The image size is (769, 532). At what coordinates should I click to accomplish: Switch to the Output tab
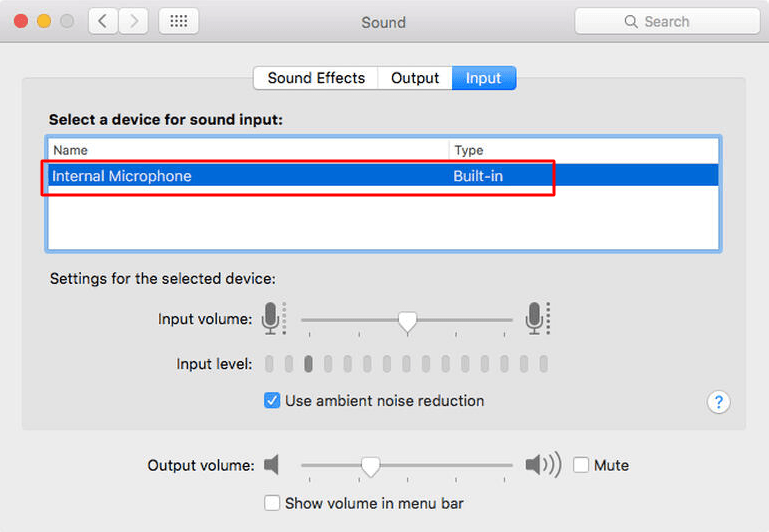(x=415, y=78)
